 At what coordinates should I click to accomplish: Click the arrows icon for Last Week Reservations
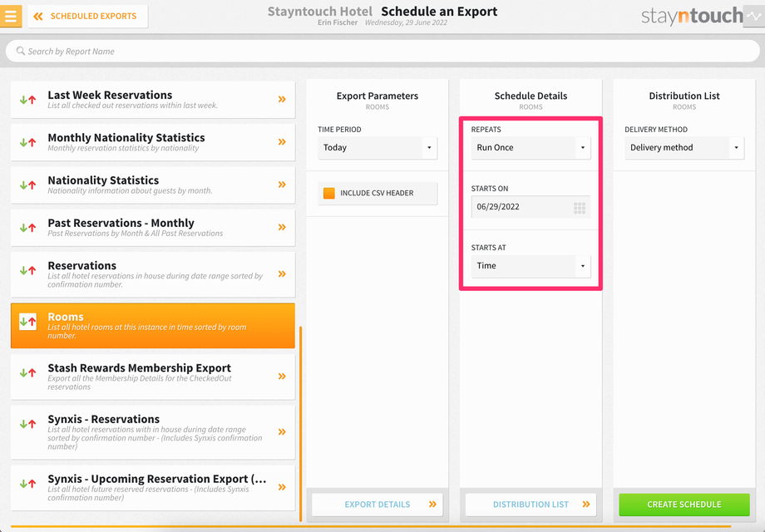point(27,100)
